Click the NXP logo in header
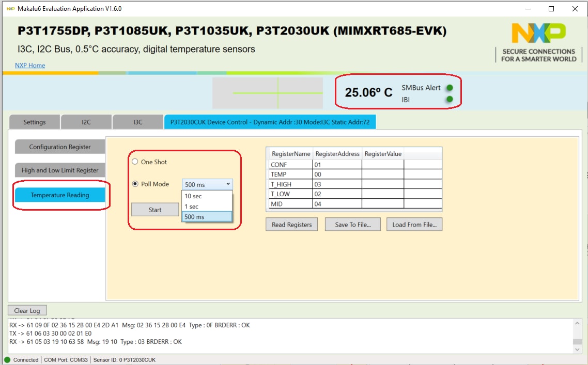This screenshot has height=365, width=588. (538, 34)
